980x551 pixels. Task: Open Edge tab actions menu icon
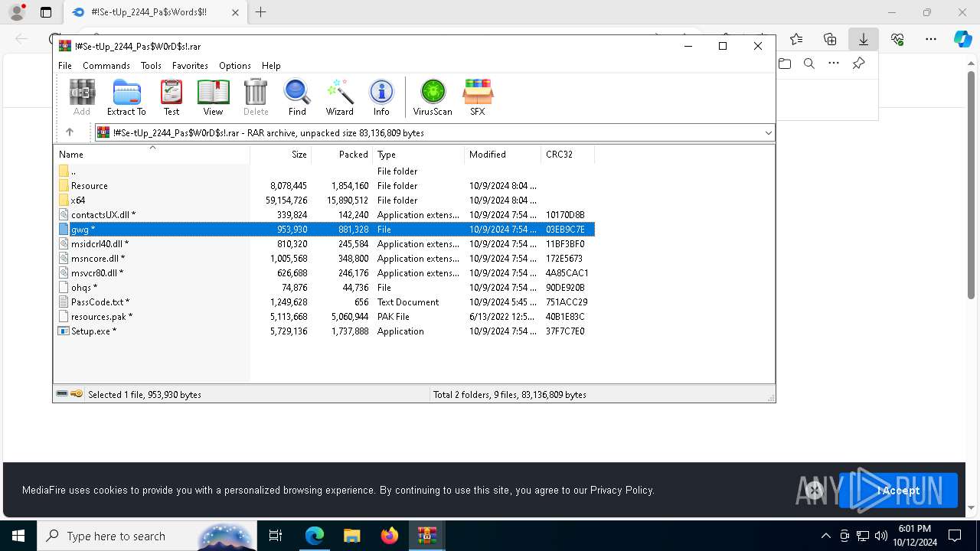46,12
